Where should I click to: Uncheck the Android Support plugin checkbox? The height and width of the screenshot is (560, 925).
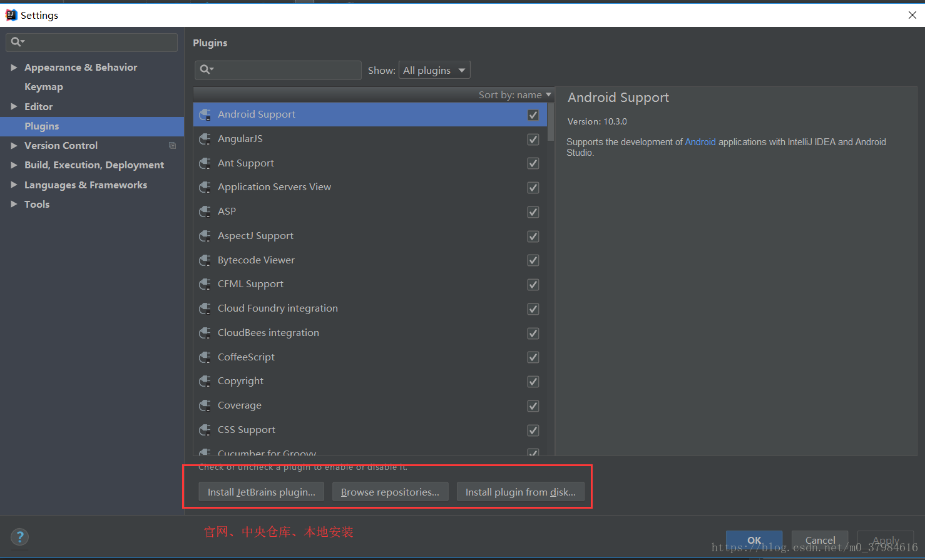[533, 115]
